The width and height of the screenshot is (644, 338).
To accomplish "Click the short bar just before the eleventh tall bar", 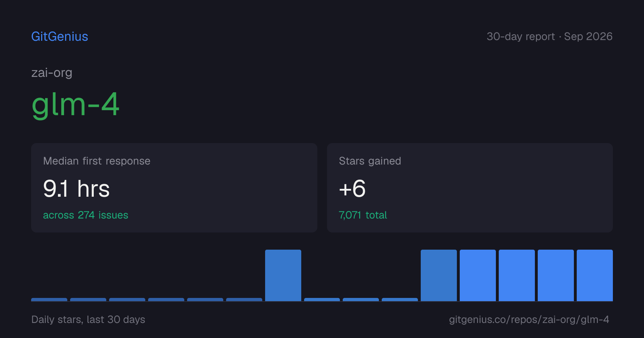I will [400, 300].
